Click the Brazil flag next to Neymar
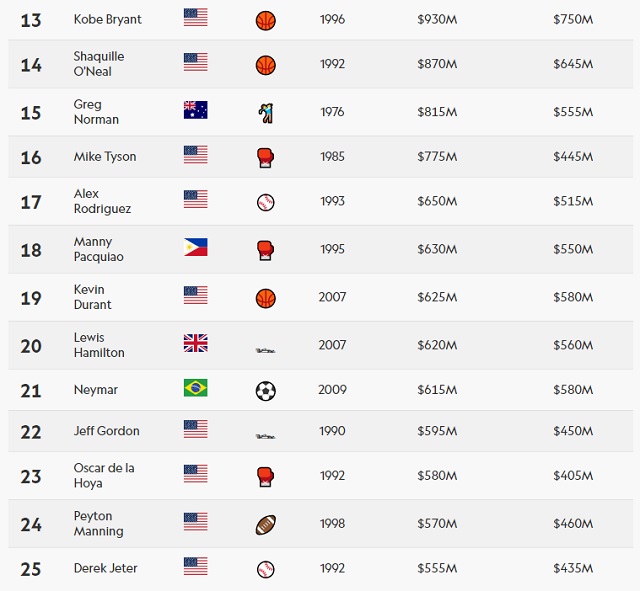 coord(195,388)
